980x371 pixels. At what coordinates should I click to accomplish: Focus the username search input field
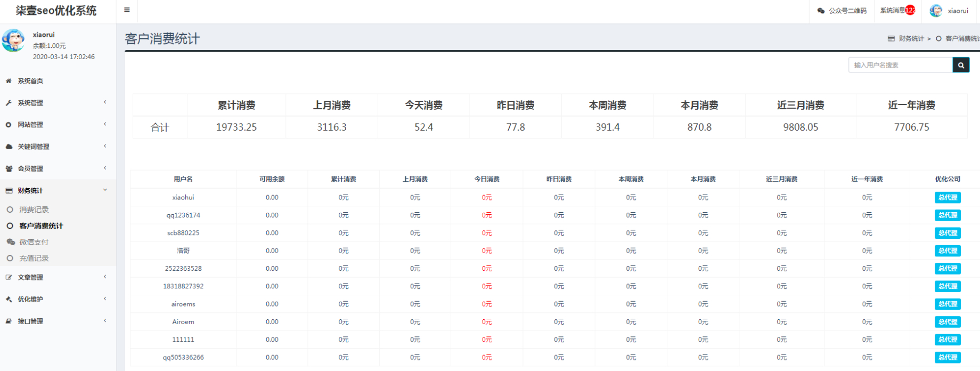(900, 65)
